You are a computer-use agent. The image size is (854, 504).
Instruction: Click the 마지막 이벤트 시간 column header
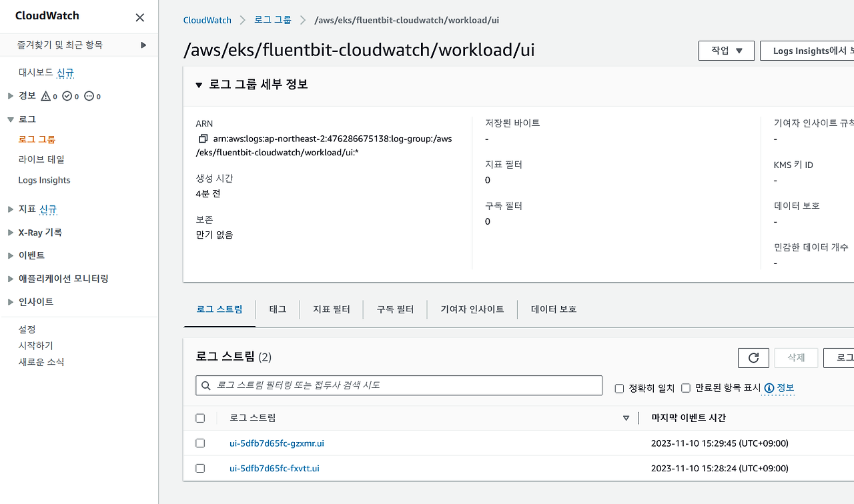pos(689,418)
